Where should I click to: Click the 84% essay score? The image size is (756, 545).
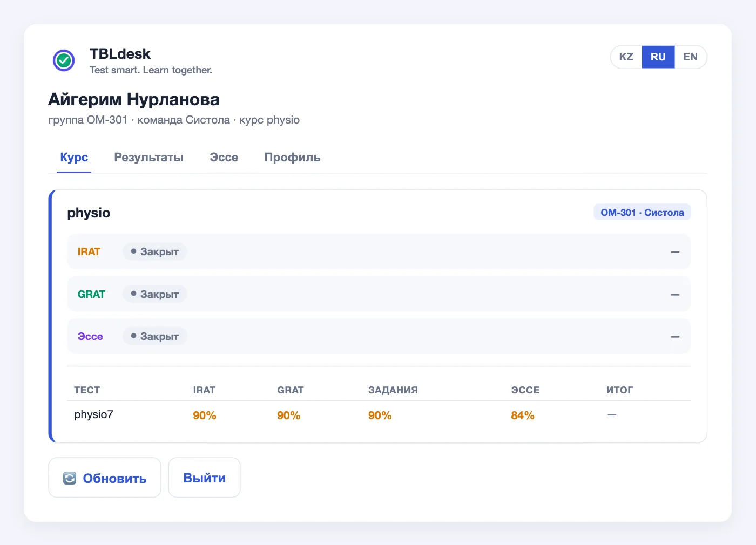[523, 415]
